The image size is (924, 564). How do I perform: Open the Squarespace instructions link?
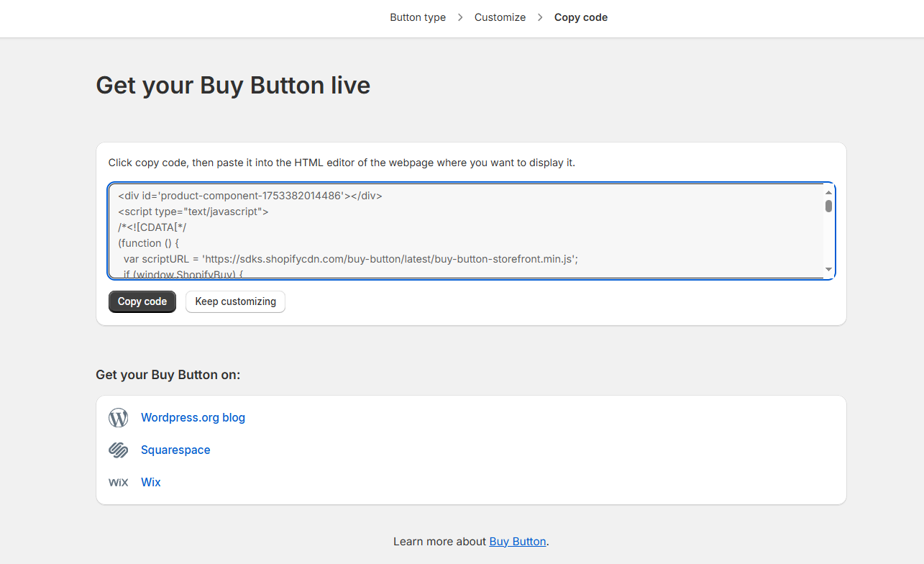pyautogui.click(x=175, y=450)
